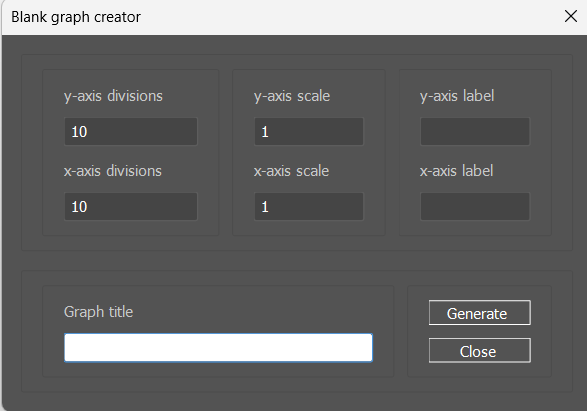Viewport: 587px width, 411px height.
Task: Click the 'Graph title' caption text
Action: (x=98, y=312)
